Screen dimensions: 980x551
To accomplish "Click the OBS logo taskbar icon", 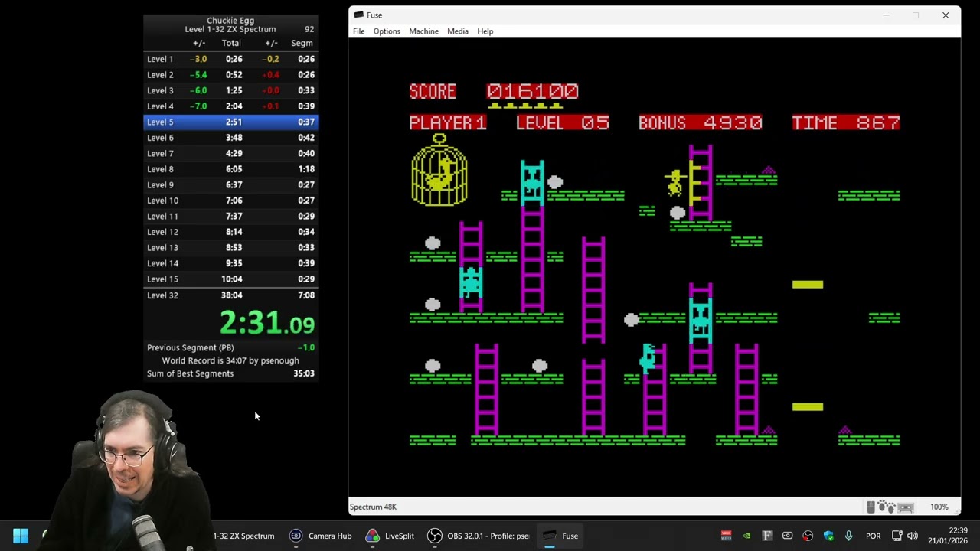I will click(434, 536).
